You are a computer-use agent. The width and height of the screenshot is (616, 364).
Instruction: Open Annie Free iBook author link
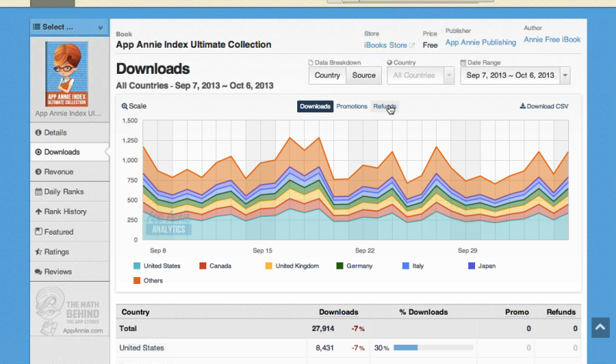[x=552, y=40]
